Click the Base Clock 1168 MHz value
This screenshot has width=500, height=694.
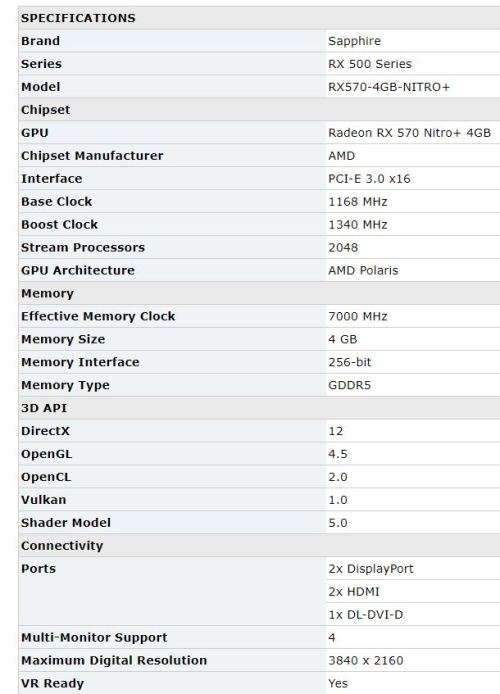358,202
